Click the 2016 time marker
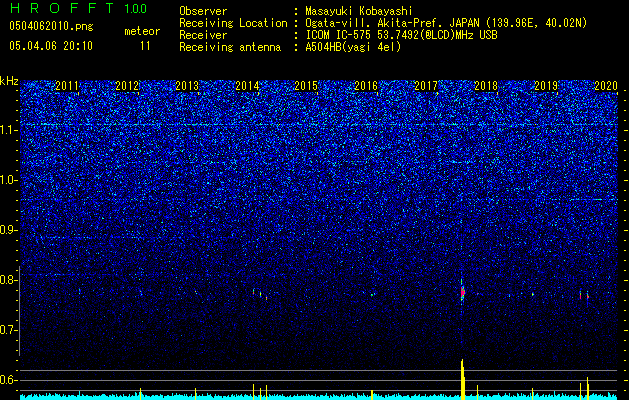Image resolution: width=629 pixels, height=400 pixels. [x=366, y=86]
